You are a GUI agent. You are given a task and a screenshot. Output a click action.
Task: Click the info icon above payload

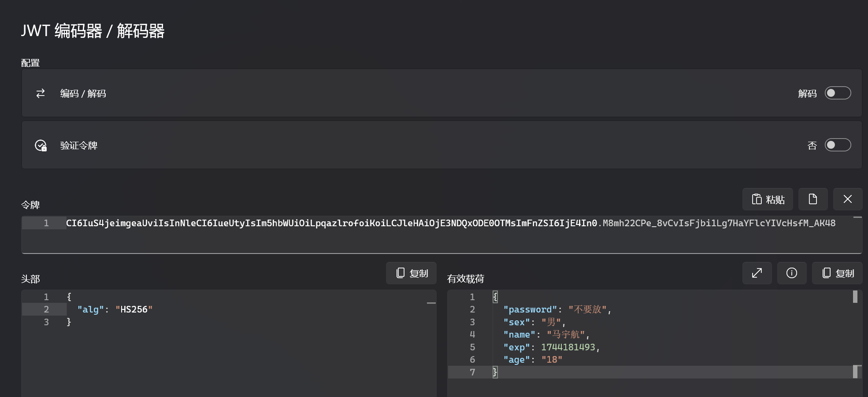click(x=791, y=273)
